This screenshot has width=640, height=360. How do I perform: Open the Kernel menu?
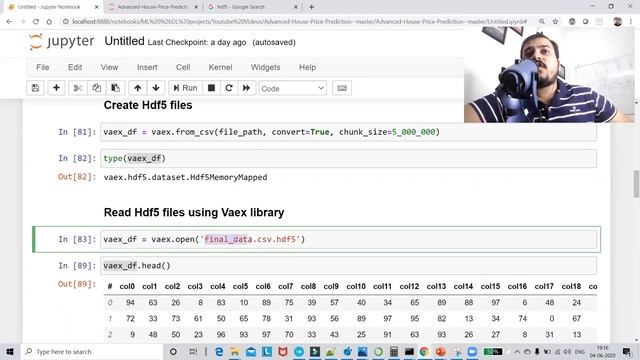[x=220, y=67]
